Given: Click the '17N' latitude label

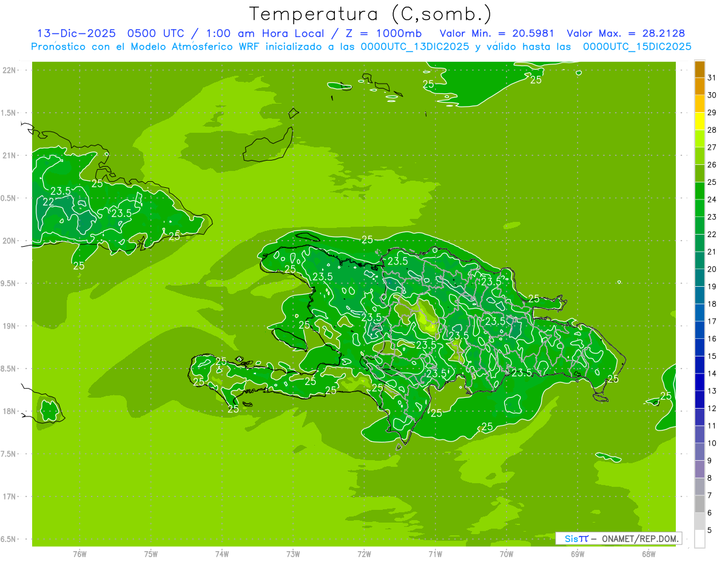Looking at the screenshot, I should [10, 497].
